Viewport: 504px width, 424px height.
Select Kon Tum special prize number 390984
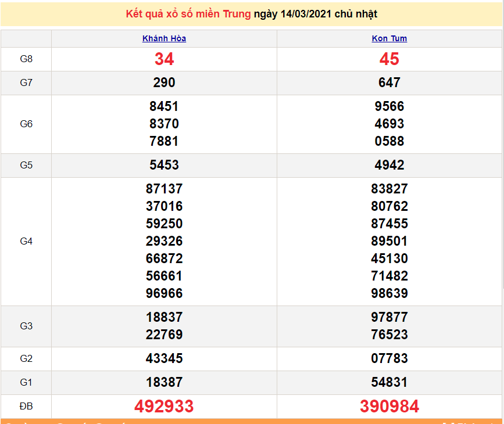coord(389,407)
